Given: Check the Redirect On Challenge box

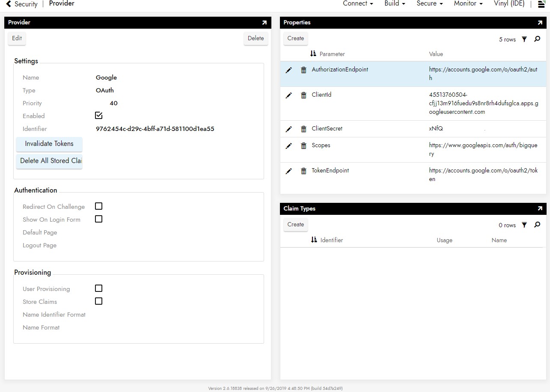Looking at the screenshot, I should pos(99,206).
